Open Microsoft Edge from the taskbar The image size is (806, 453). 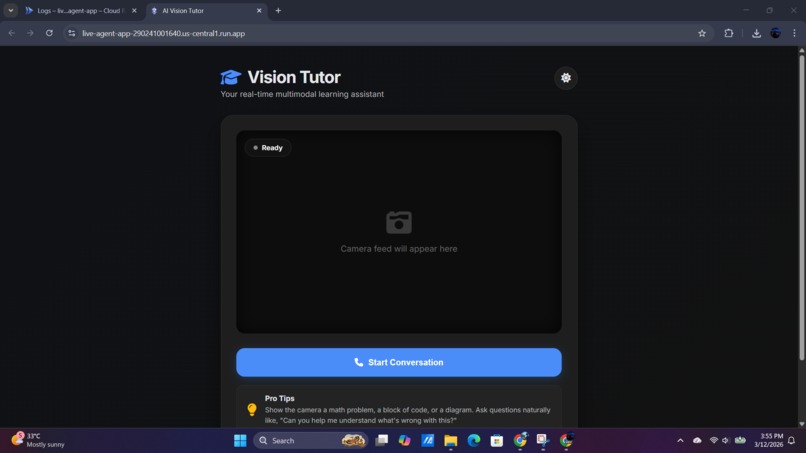[x=474, y=440]
